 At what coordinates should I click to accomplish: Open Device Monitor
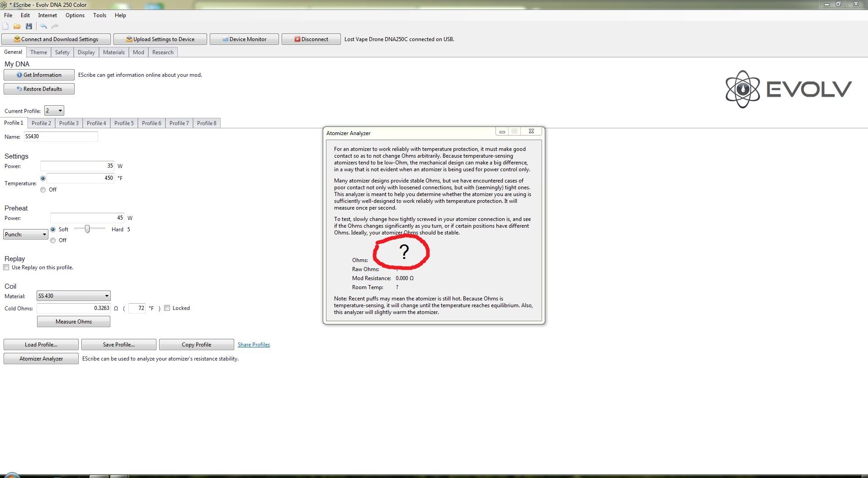coord(244,39)
